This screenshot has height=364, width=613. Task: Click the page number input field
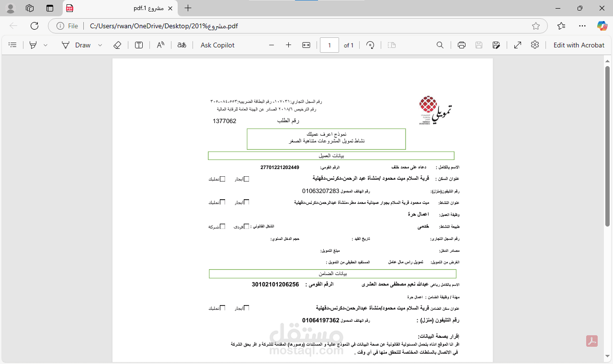[x=329, y=45]
